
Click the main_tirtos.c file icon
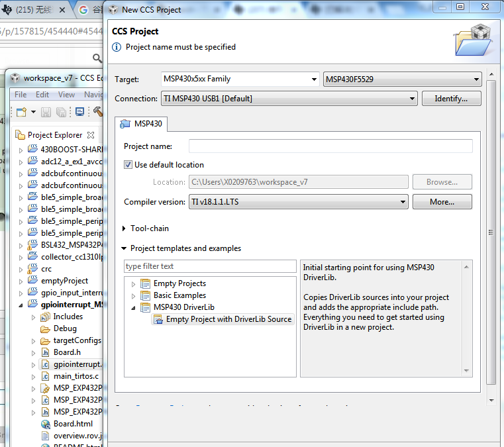click(45, 376)
